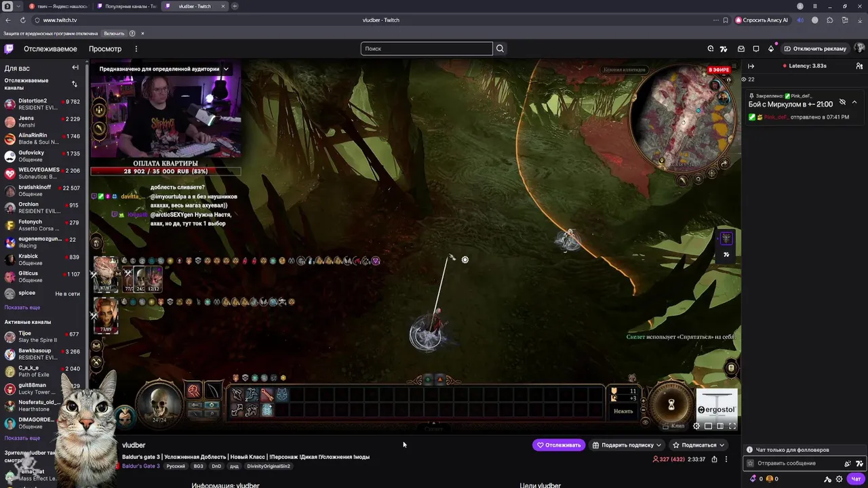Open user avatar menu

pyautogui.click(x=859, y=49)
